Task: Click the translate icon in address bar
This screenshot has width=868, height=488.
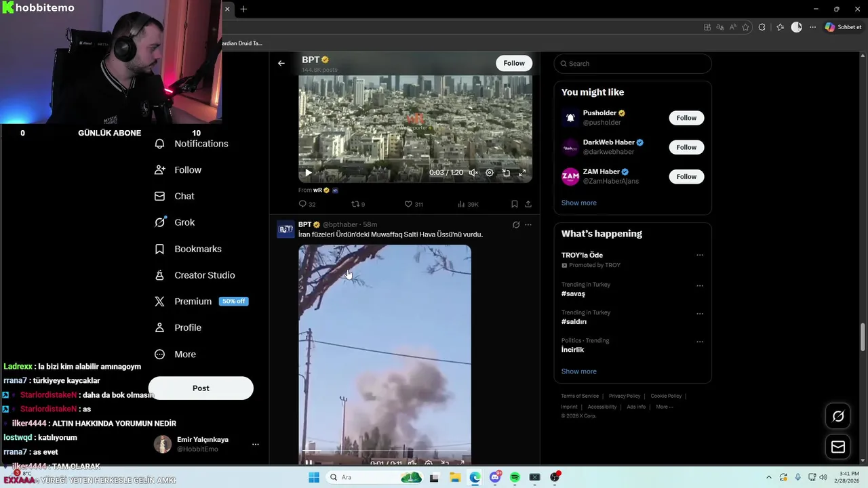Action: tap(720, 27)
